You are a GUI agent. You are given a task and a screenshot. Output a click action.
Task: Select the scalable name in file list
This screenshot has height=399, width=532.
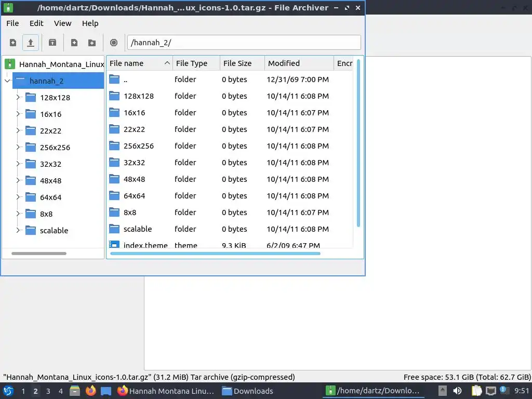pyautogui.click(x=137, y=229)
